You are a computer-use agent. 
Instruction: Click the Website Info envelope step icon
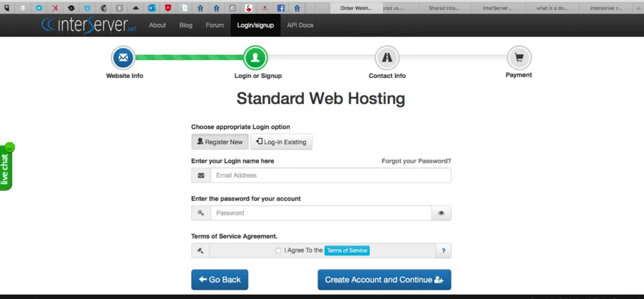click(123, 57)
